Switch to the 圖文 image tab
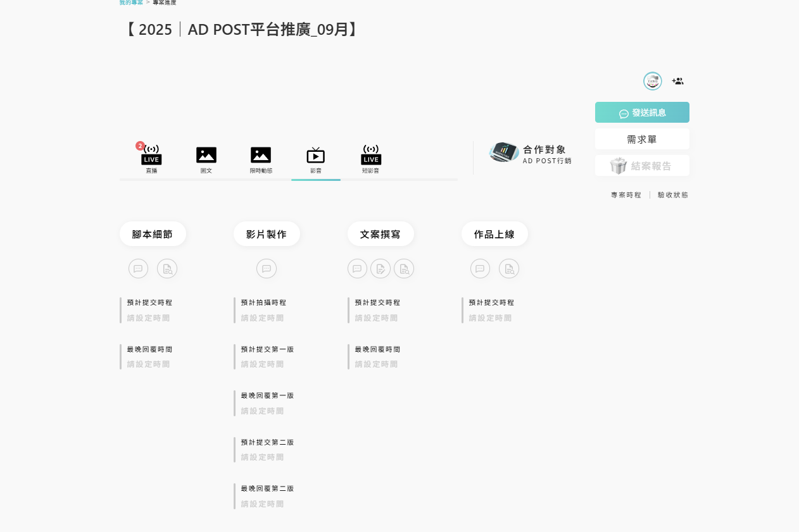This screenshot has width=799, height=532. [206, 160]
